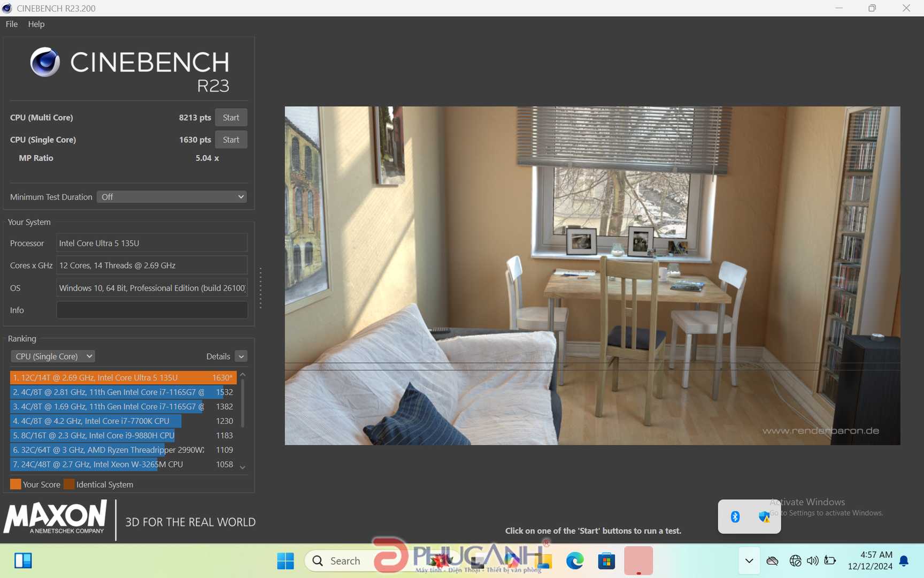Image resolution: width=924 pixels, height=578 pixels.
Task: Click the Cores x GHz field
Action: [x=152, y=265]
